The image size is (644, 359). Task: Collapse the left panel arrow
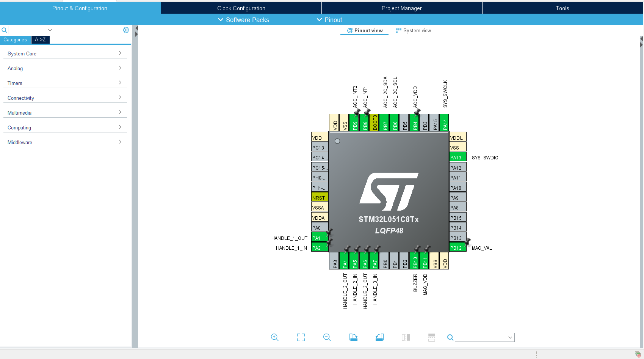click(x=136, y=28)
